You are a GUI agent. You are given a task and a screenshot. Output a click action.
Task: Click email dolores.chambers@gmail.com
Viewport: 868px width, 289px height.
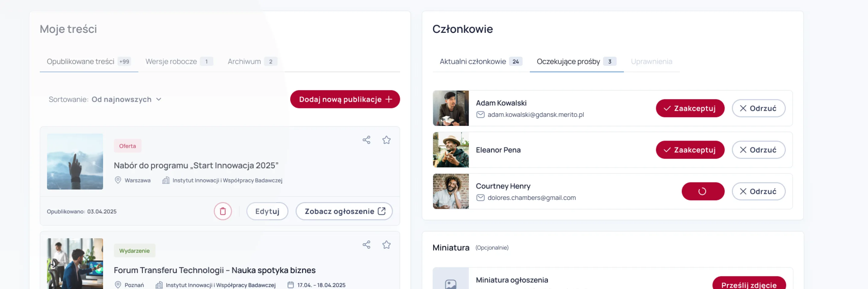pos(531,198)
